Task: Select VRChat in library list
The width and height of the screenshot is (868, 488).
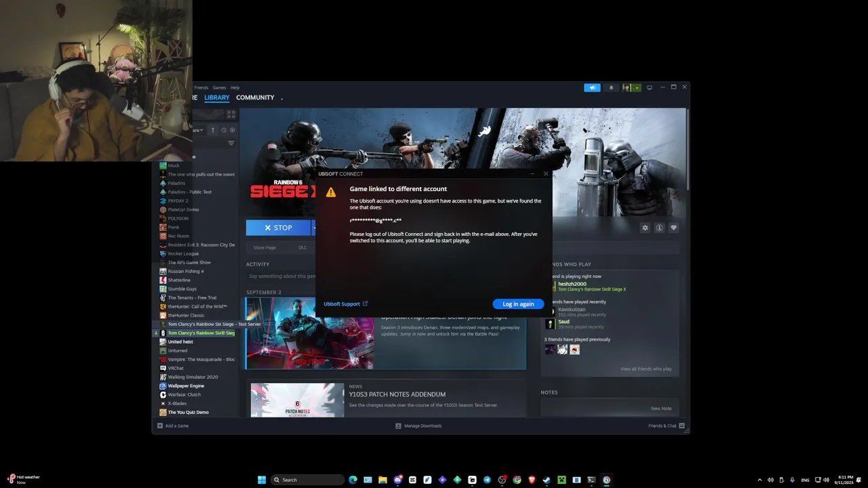Action: click(x=176, y=368)
